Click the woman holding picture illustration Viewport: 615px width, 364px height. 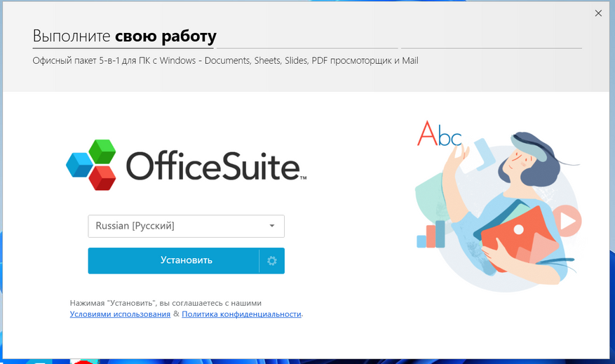point(498,206)
